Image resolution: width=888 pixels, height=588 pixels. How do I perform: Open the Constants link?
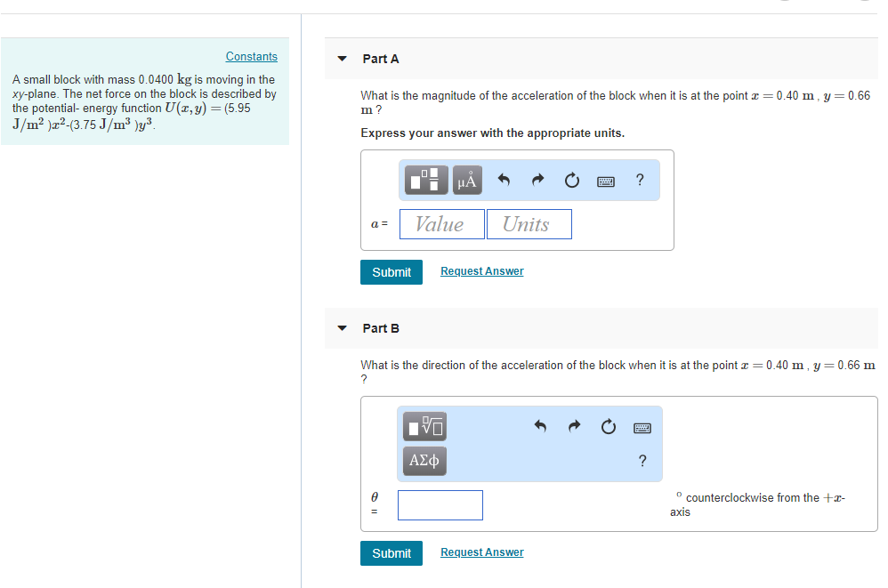[251, 56]
